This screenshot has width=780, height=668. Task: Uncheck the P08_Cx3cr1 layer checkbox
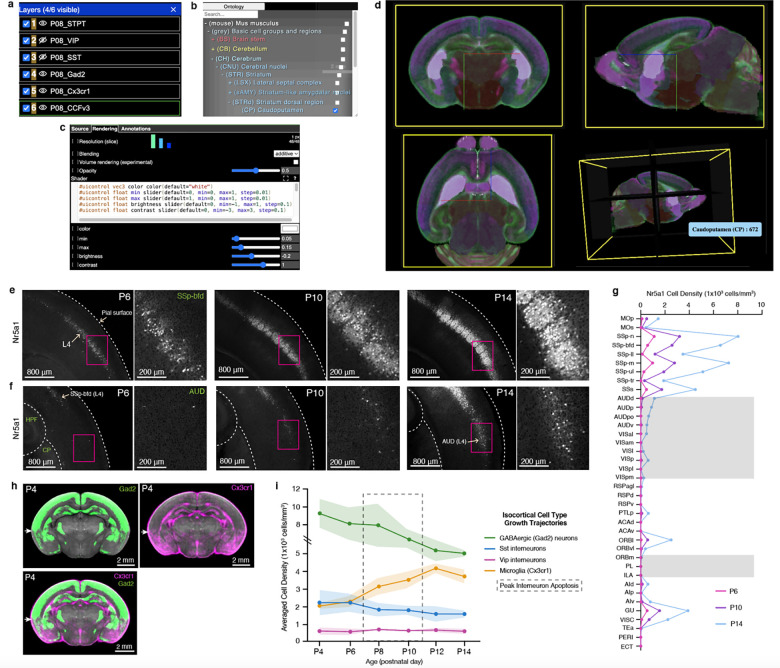[26, 91]
